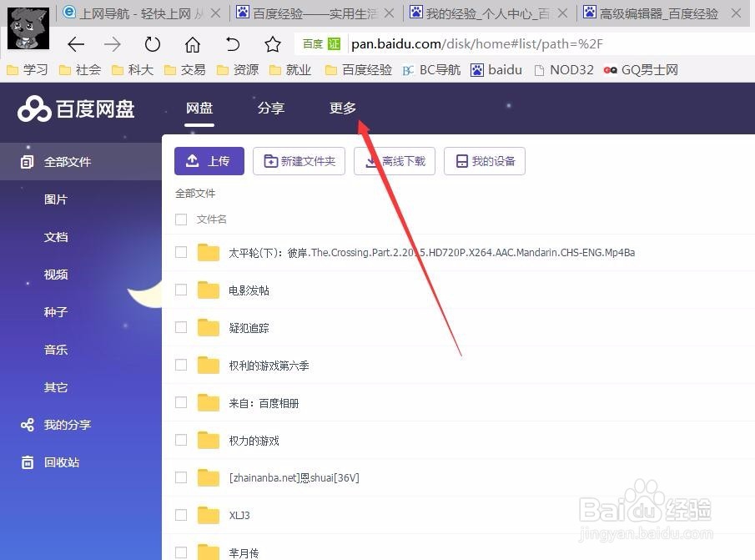Open 太平轮(下) folder icon
This screenshot has width=755, height=560.
(x=209, y=252)
